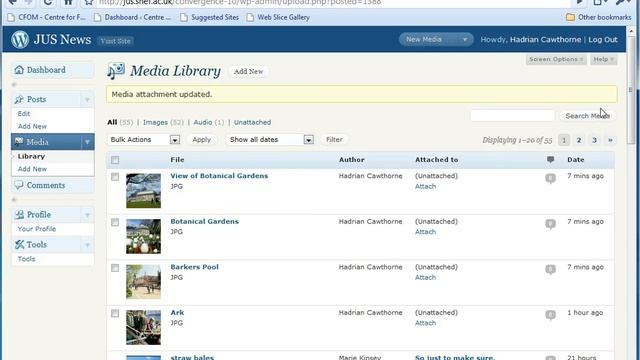Click comment bubble for Ark row
The height and width of the screenshot is (360, 640).
pyautogui.click(x=550, y=315)
